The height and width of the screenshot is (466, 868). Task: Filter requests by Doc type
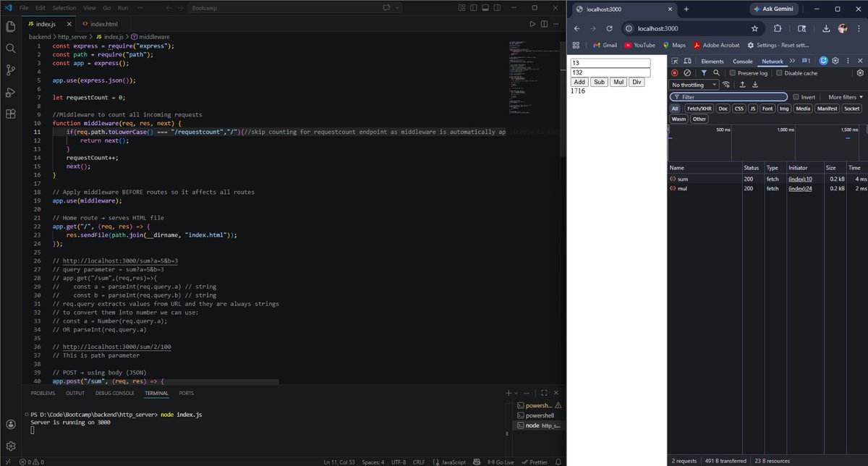[723, 109]
